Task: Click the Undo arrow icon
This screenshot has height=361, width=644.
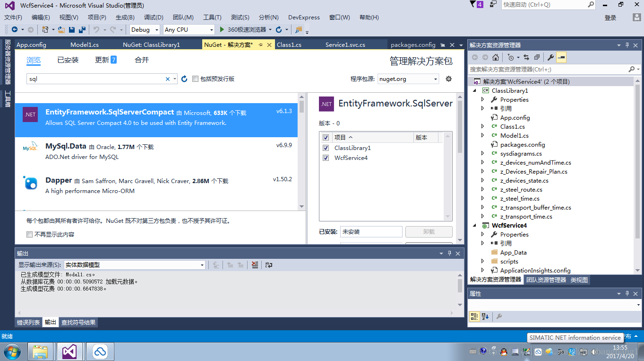Action: [96, 29]
